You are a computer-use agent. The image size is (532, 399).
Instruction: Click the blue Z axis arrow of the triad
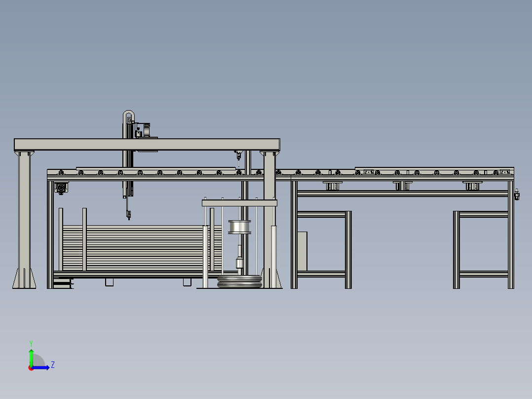click(40, 367)
